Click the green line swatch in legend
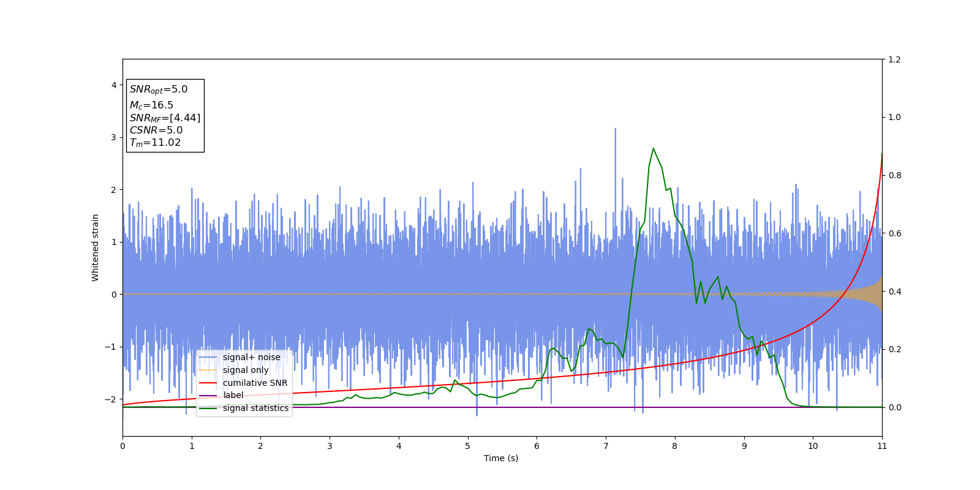This screenshot has width=980, height=490. [x=208, y=408]
